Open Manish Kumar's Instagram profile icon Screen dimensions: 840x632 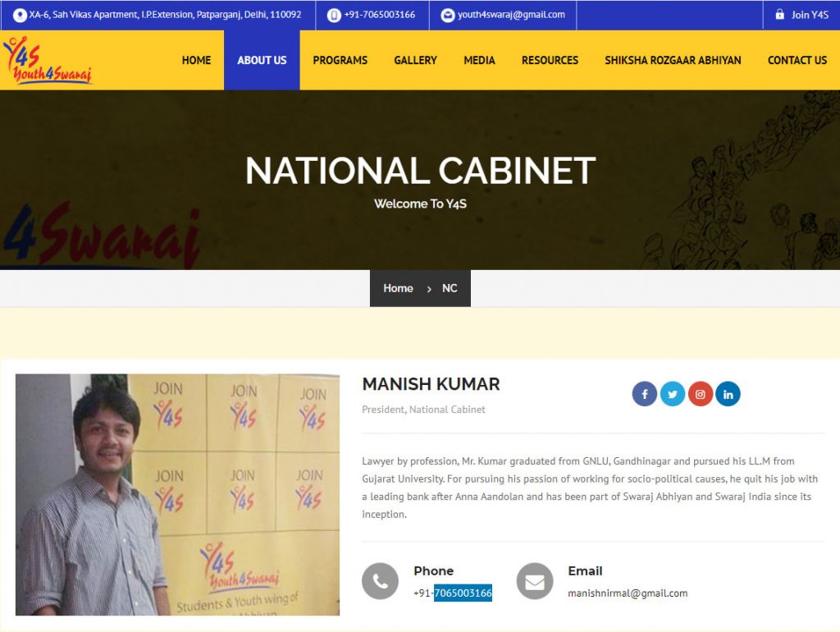(701, 394)
